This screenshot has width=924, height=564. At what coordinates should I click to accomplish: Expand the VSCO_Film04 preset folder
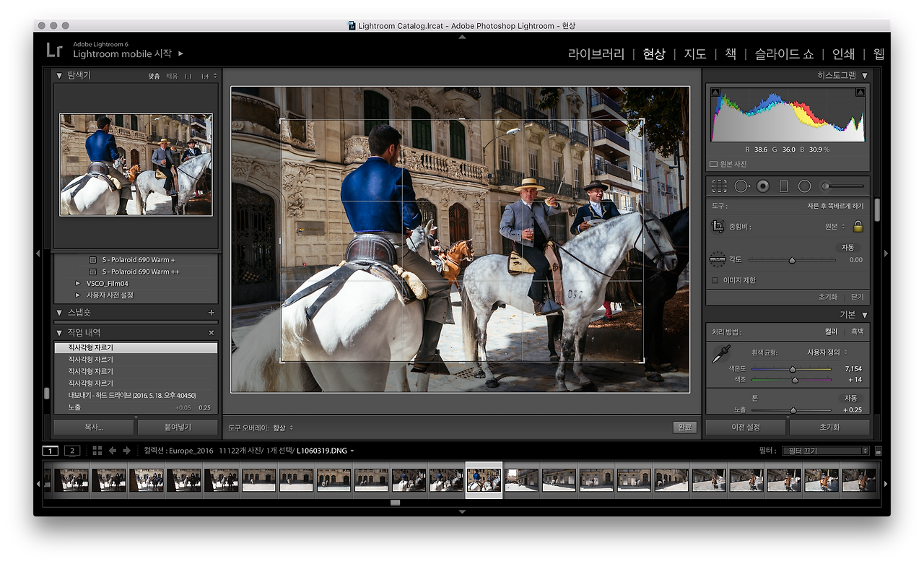pyautogui.click(x=78, y=284)
